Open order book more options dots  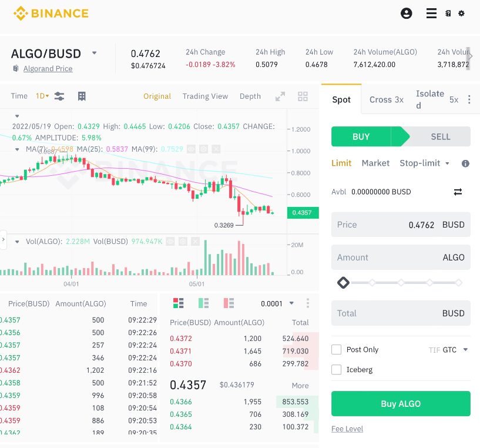click(x=308, y=303)
